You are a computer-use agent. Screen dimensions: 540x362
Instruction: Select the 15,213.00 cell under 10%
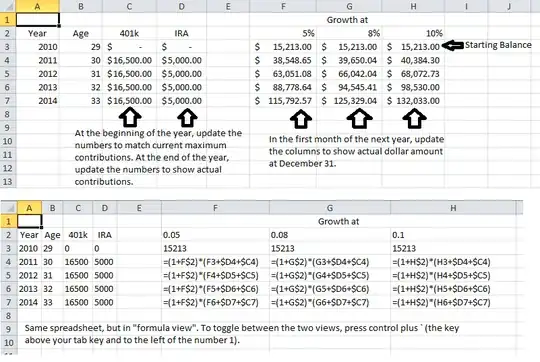pyautogui.click(x=413, y=47)
